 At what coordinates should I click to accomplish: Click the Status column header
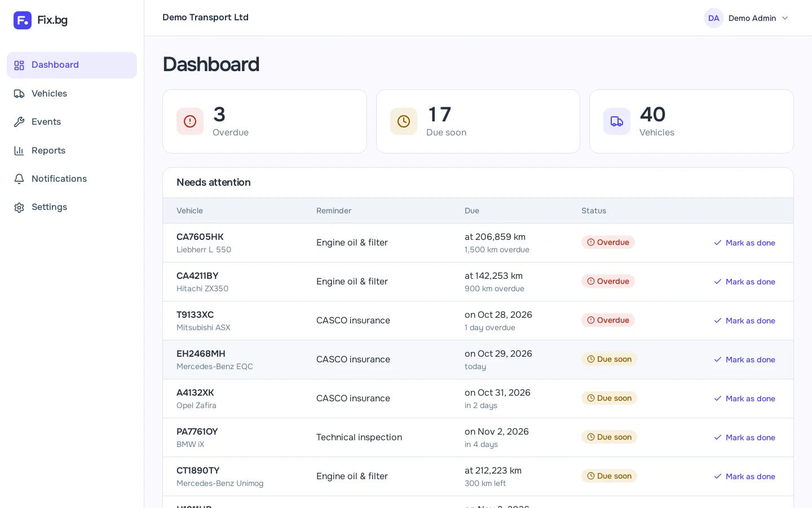(594, 211)
